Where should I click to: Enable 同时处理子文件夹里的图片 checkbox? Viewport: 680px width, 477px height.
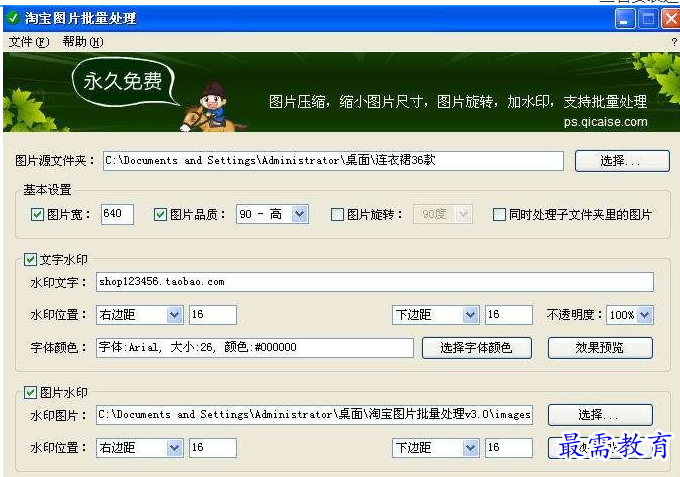pos(499,215)
